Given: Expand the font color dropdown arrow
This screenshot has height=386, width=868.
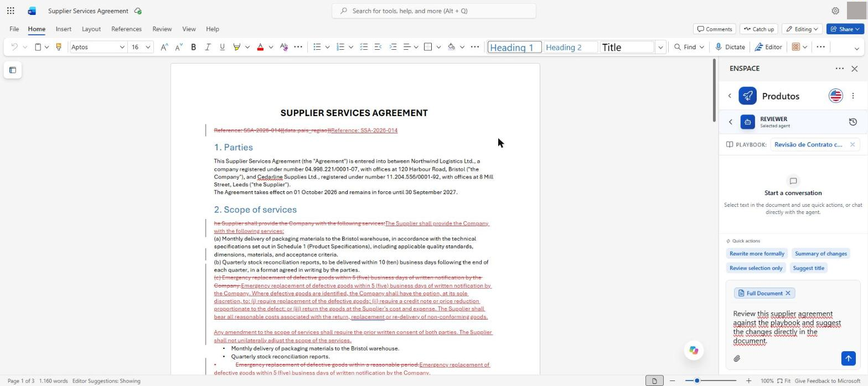Looking at the screenshot, I should coord(271,47).
